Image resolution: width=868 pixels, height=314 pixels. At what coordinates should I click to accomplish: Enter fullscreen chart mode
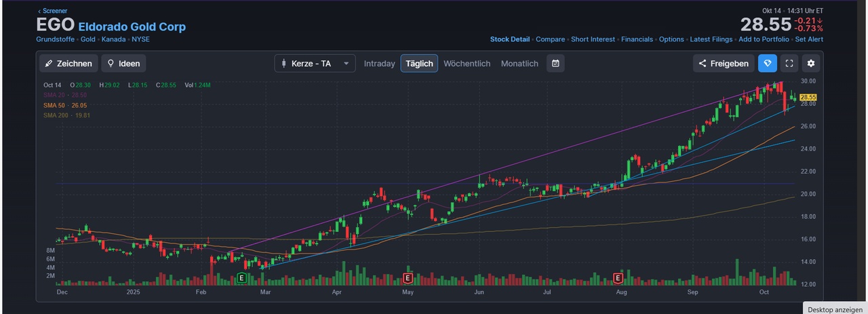pyautogui.click(x=789, y=63)
